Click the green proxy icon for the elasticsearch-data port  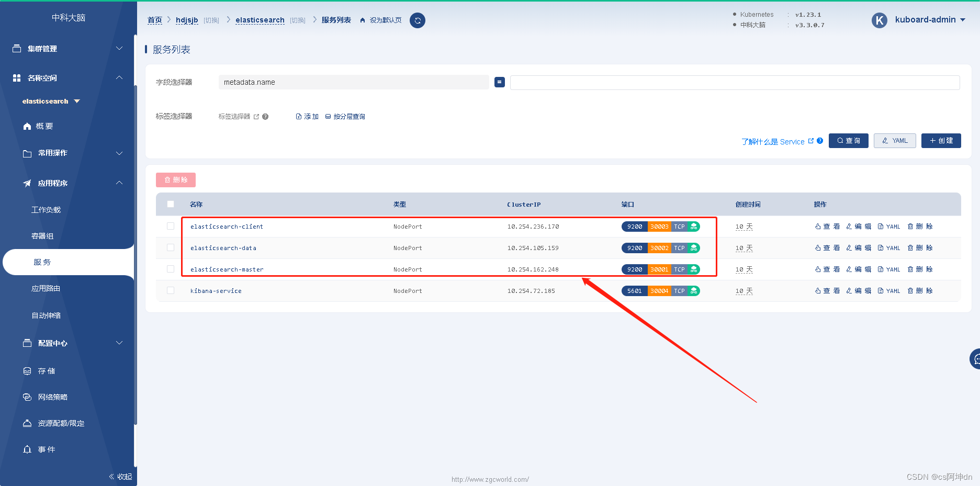click(694, 248)
